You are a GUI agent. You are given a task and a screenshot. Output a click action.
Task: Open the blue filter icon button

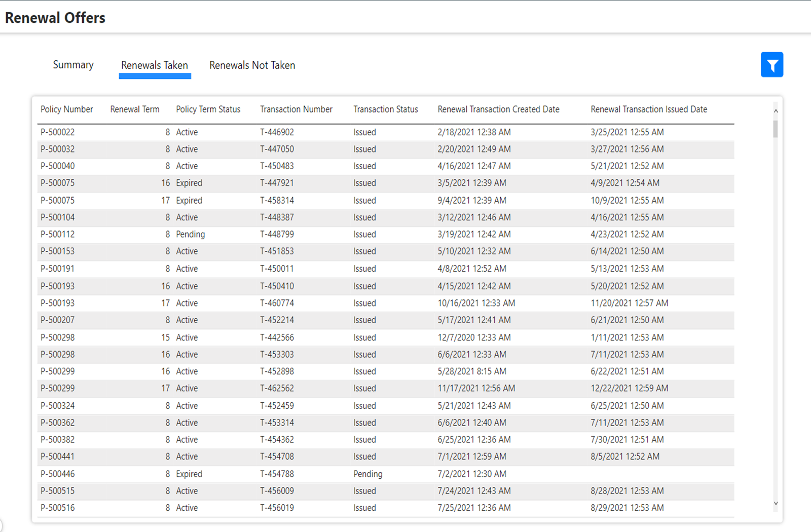tap(771, 65)
